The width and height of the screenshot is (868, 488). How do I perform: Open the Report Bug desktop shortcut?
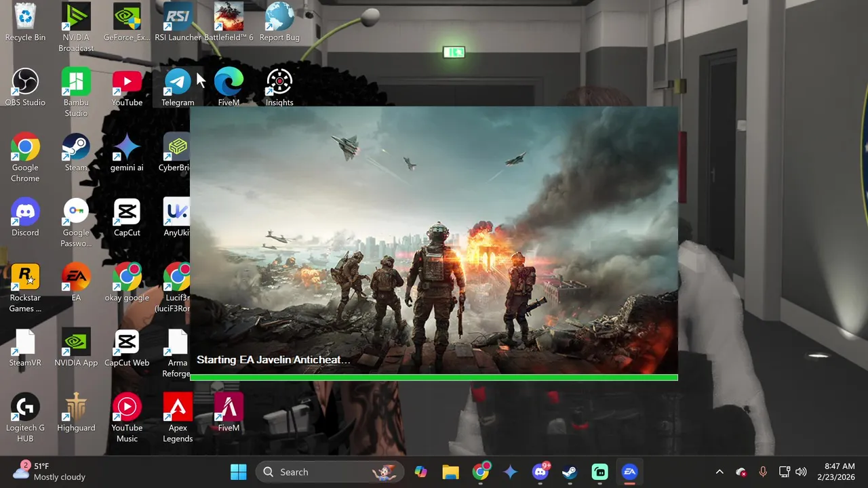[279, 22]
